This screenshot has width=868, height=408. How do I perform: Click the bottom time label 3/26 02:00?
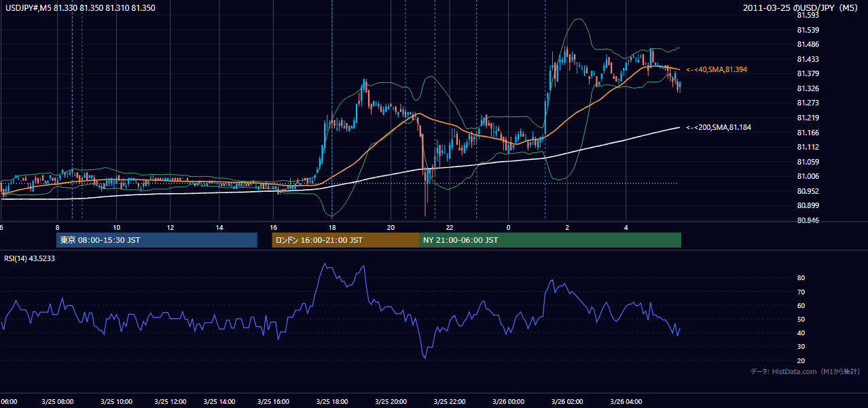coord(567,401)
